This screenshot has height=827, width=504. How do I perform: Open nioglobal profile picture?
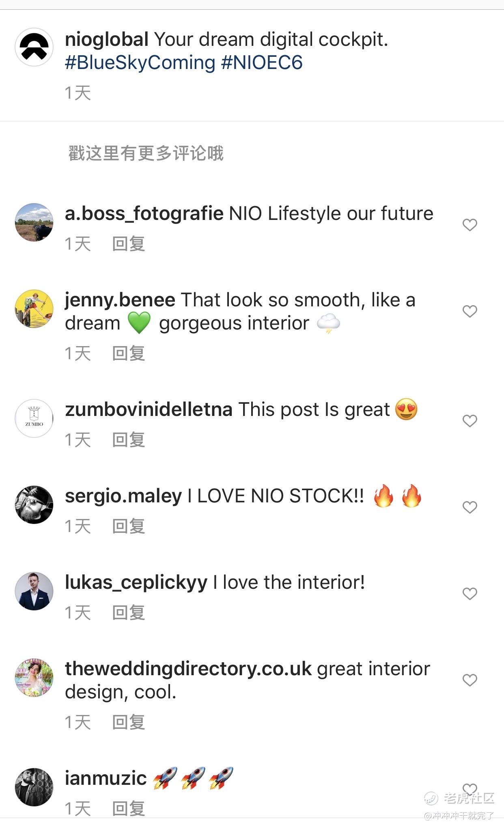(x=34, y=47)
